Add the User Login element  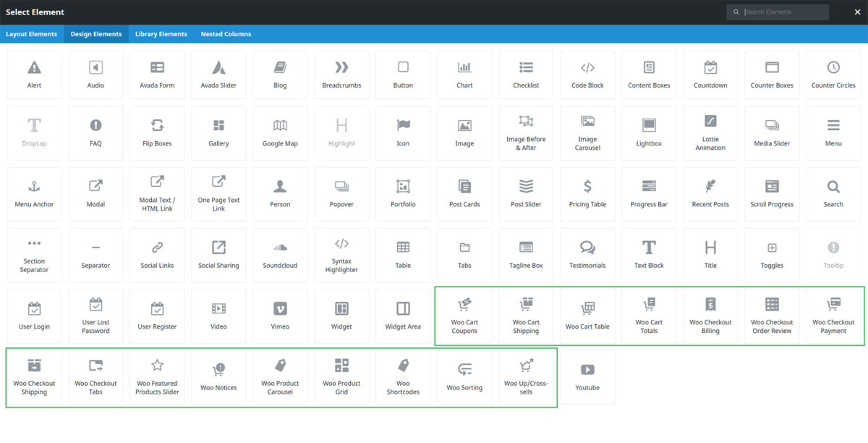34,316
